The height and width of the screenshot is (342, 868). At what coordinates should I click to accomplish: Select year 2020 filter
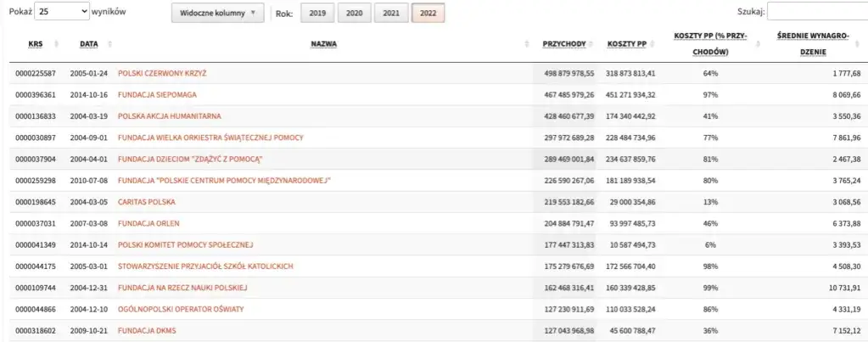(x=354, y=13)
